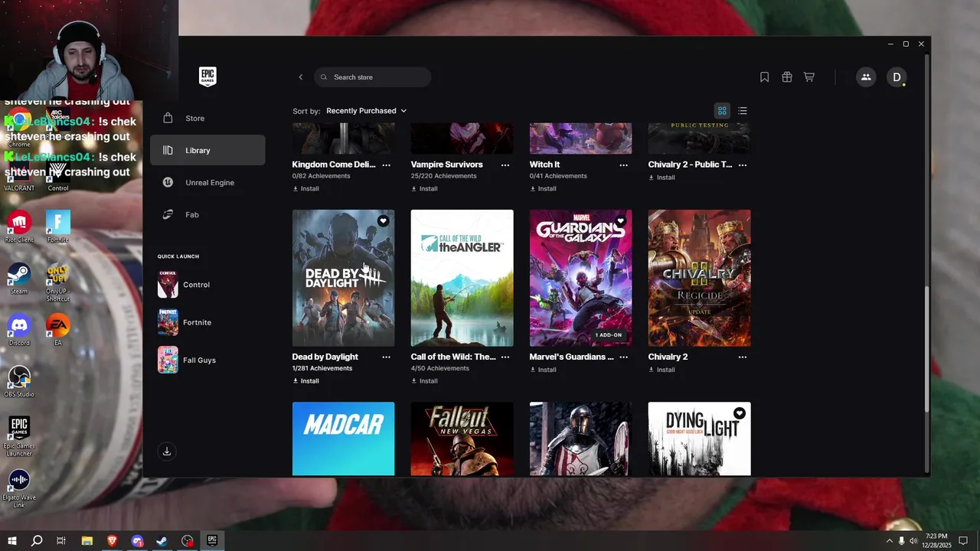Screen dimensions: 980x551
Task: Install Witch It
Action: tap(544, 188)
